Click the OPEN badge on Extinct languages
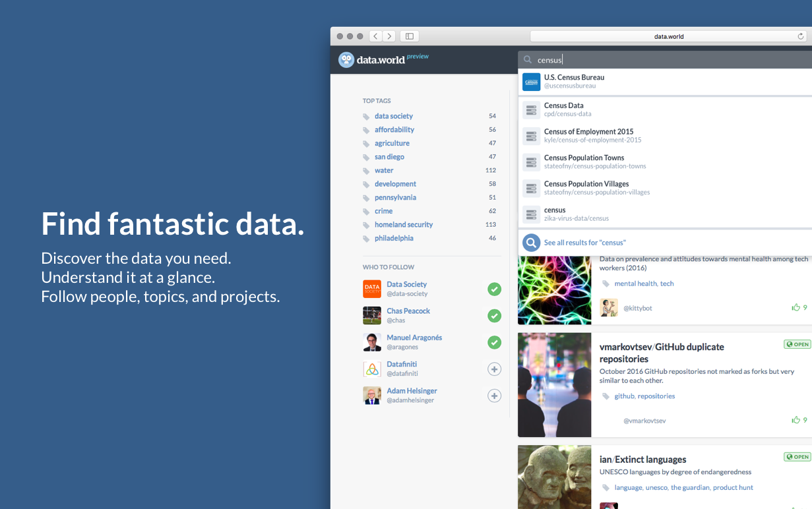 click(x=797, y=457)
